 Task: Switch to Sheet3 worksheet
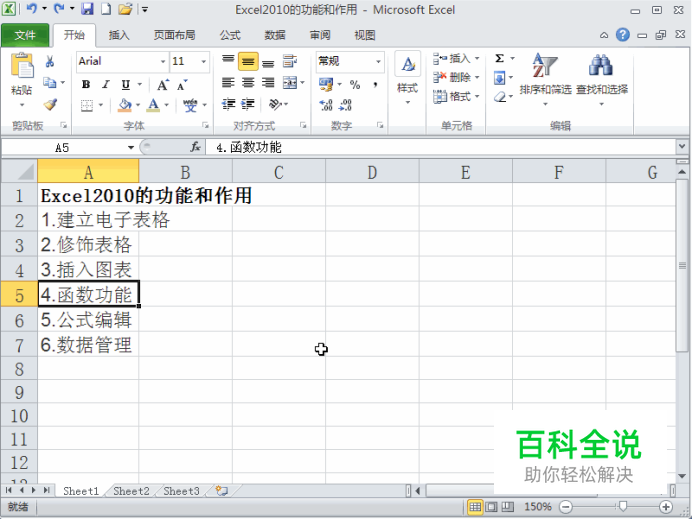pyautogui.click(x=181, y=491)
